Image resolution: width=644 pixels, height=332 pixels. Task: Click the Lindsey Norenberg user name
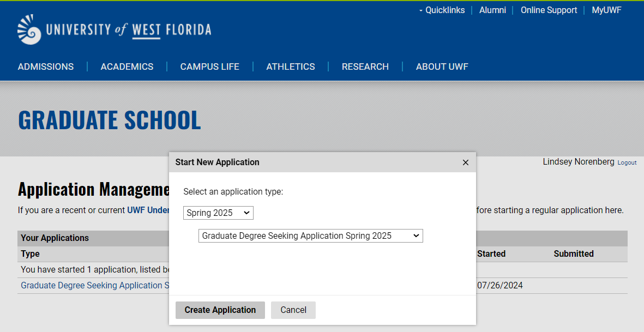(x=578, y=162)
